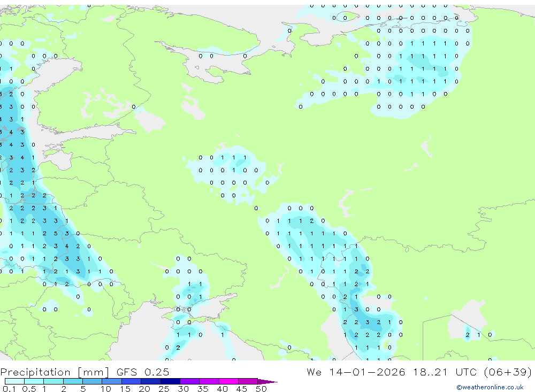Select the 25–30 mm legend swatch
The image size is (535, 392).
(170, 381)
